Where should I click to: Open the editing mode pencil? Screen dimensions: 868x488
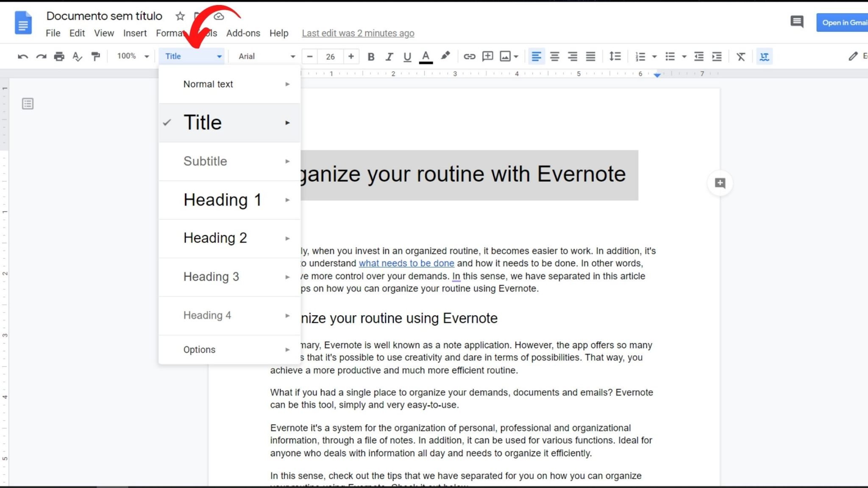pos(853,56)
